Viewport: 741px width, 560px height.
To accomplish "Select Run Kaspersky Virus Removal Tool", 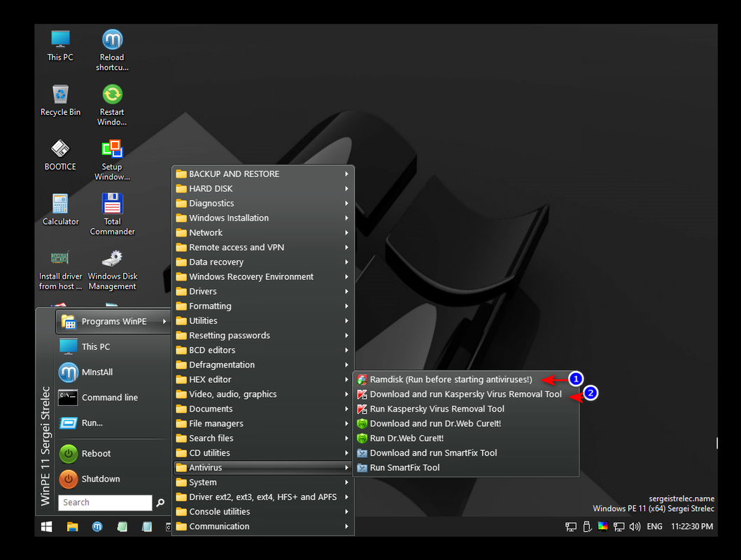I will click(465, 409).
